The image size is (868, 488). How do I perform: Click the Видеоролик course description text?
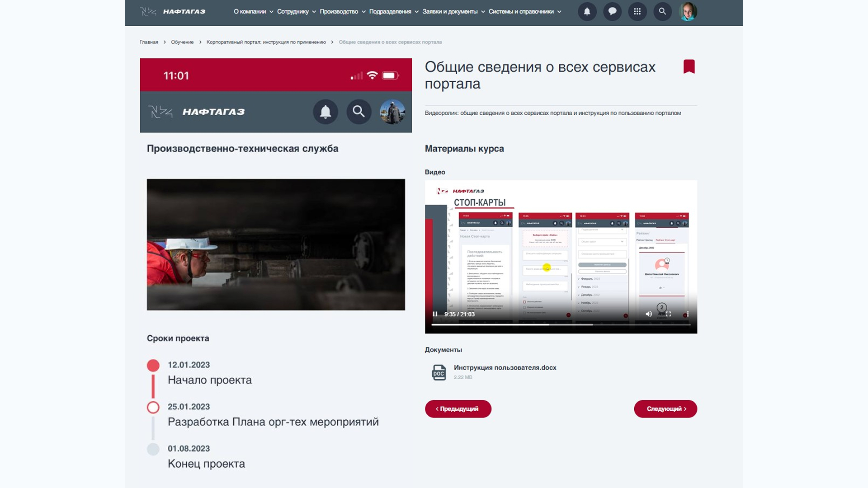(x=552, y=113)
